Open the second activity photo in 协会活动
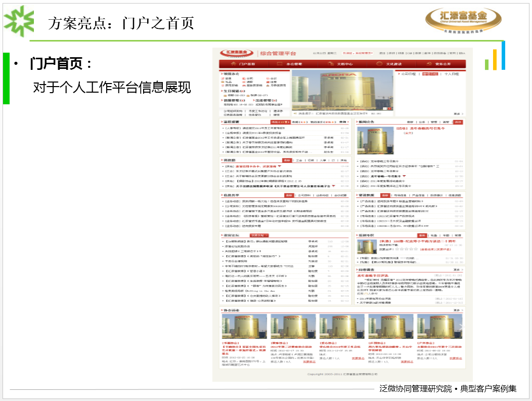 point(293,326)
